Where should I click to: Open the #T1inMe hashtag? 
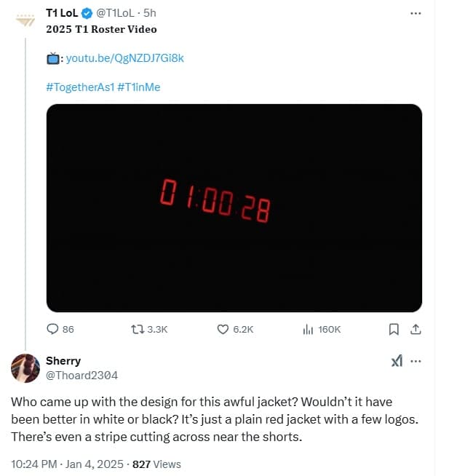(x=138, y=87)
